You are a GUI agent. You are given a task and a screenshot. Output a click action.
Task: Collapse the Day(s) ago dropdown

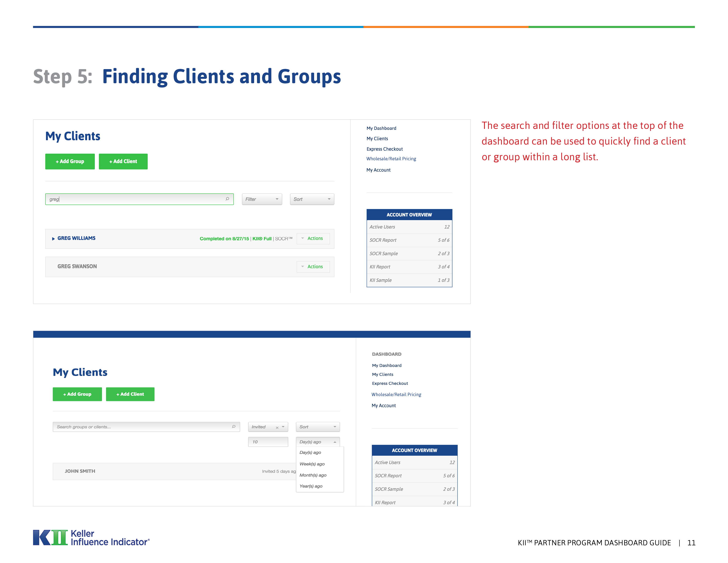click(318, 442)
